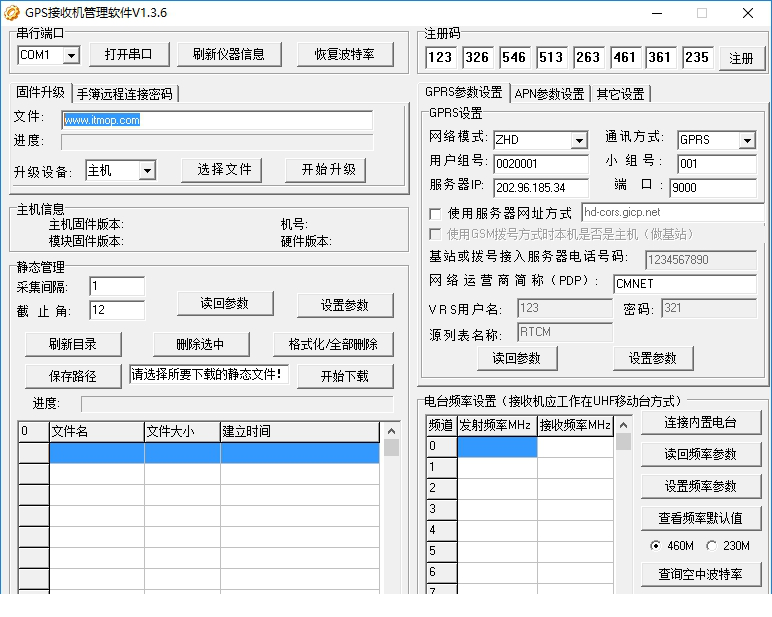Viewport: 772px width, 617px height.
Task: Select the first registration code field 123
Action: pos(440,58)
